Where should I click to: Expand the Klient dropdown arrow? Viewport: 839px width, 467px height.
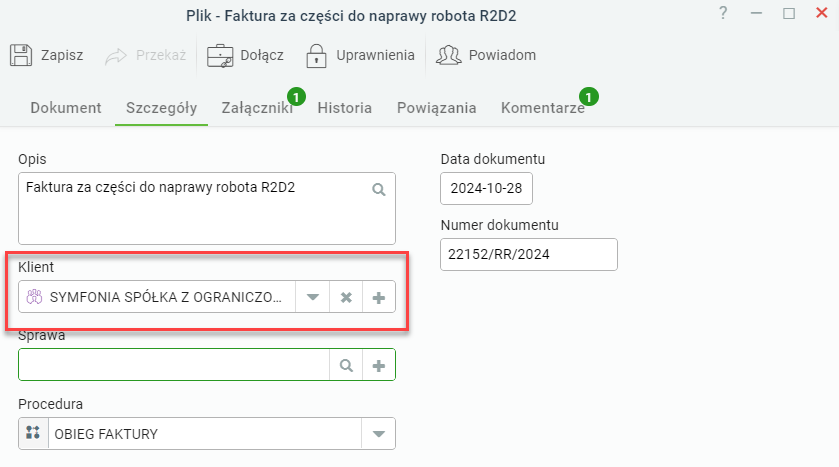[312, 297]
